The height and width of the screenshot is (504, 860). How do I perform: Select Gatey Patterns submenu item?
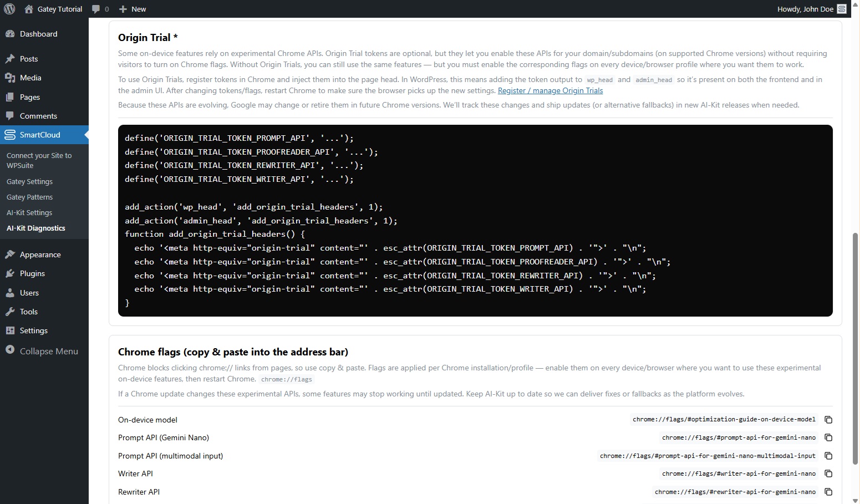click(30, 197)
